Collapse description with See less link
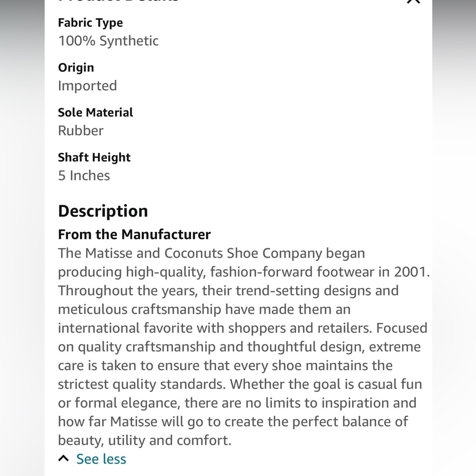The image size is (476, 476). (x=101, y=459)
